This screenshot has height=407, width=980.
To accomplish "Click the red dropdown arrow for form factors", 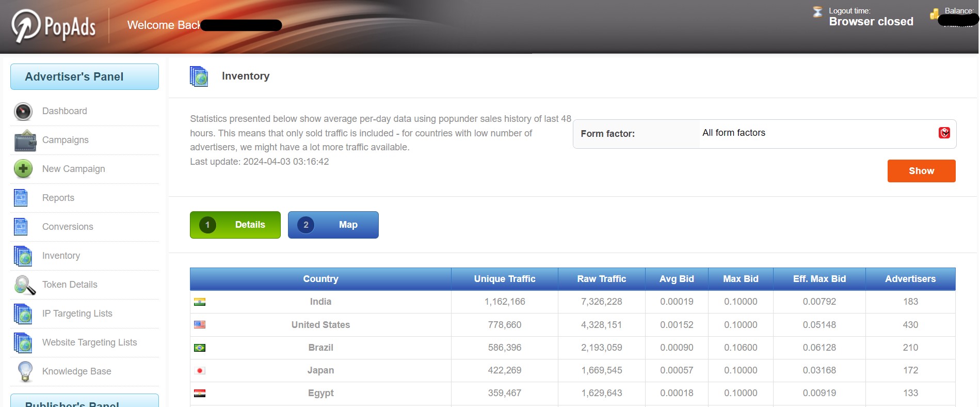I will [944, 133].
